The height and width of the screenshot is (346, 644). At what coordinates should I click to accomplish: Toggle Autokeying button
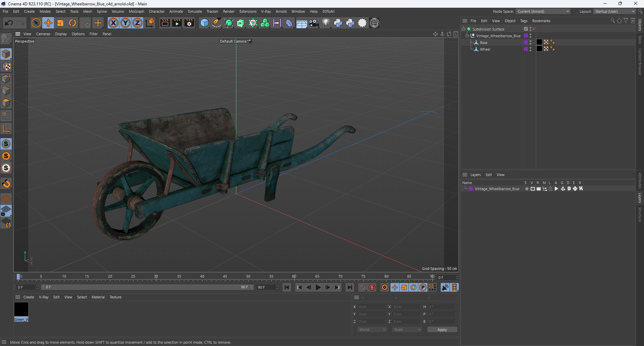point(372,287)
